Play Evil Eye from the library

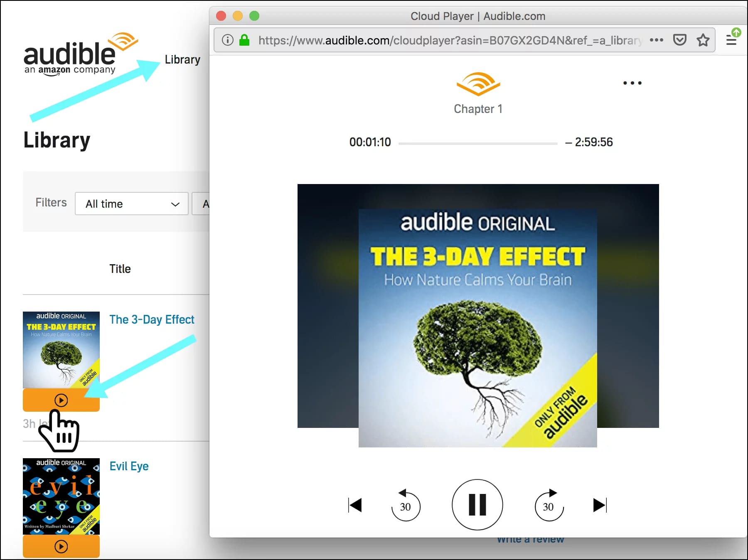pos(61,546)
